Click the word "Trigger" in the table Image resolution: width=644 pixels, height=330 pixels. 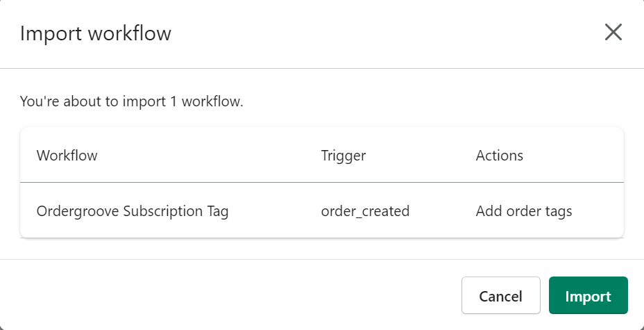[344, 156]
